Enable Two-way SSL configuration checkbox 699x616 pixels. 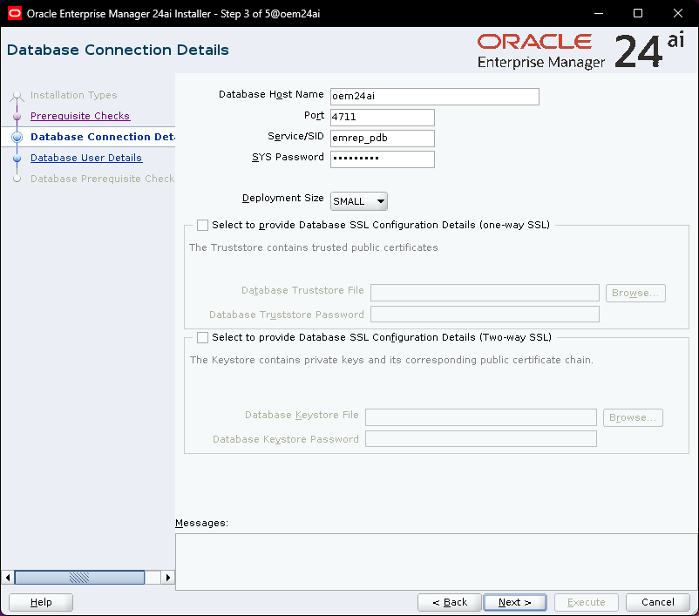[203, 337]
